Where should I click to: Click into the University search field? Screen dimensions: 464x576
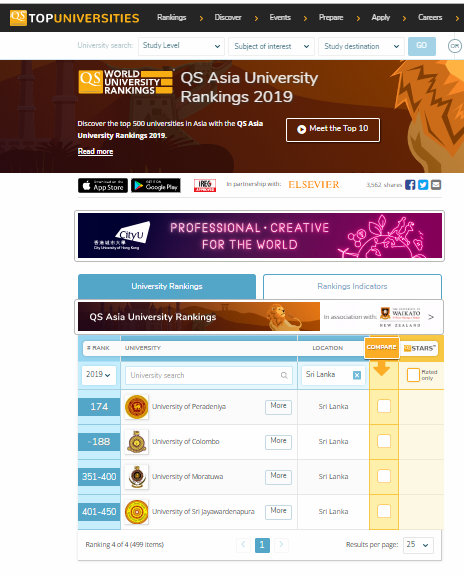click(x=209, y=375)
